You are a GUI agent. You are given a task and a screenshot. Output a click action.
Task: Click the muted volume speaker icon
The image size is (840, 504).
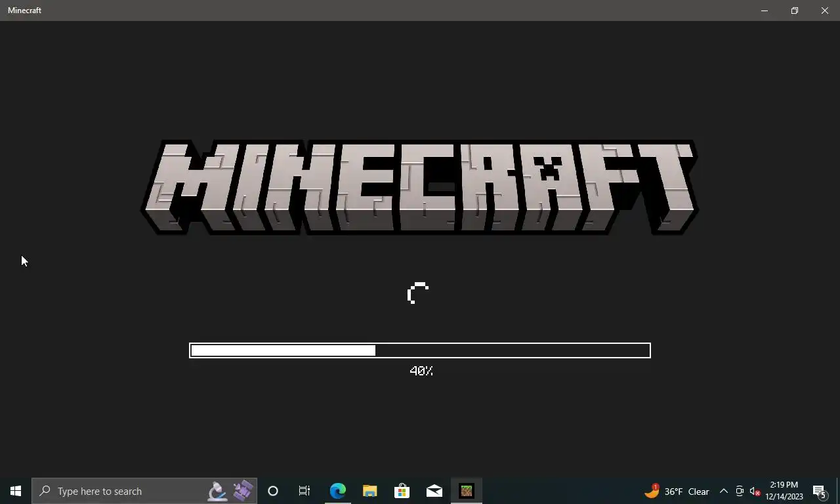click(755, 491)
